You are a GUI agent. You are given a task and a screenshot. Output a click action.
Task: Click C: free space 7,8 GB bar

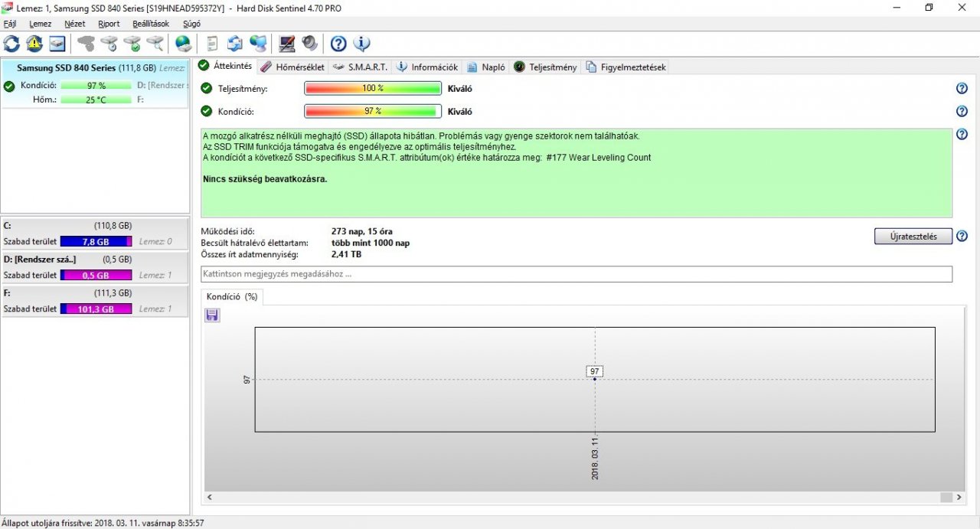click(96, 241)
